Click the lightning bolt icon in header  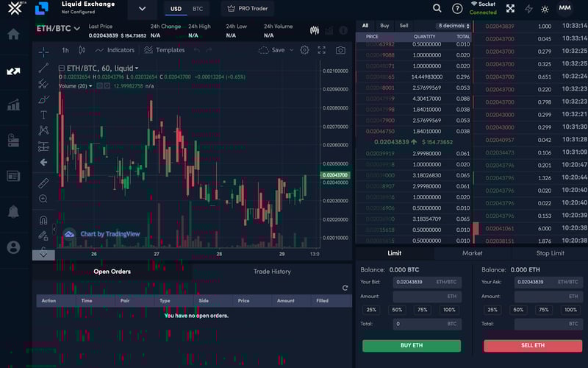(528, 9)
